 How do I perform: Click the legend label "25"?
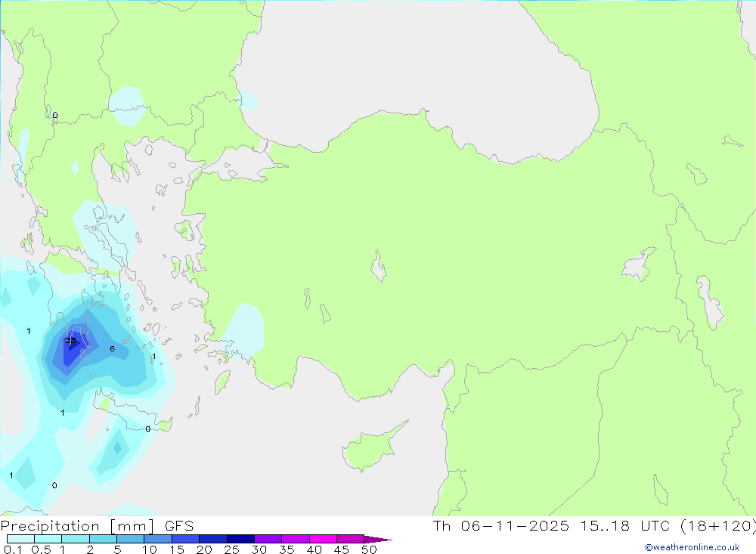pos(232,549)
